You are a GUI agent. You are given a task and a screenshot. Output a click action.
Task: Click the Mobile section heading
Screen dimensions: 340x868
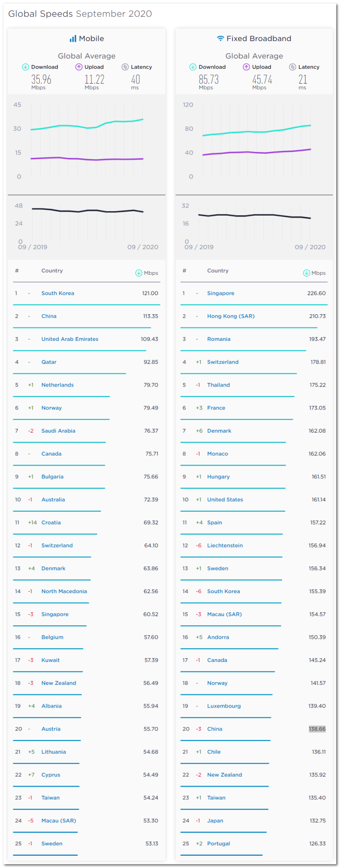point(91,39)
